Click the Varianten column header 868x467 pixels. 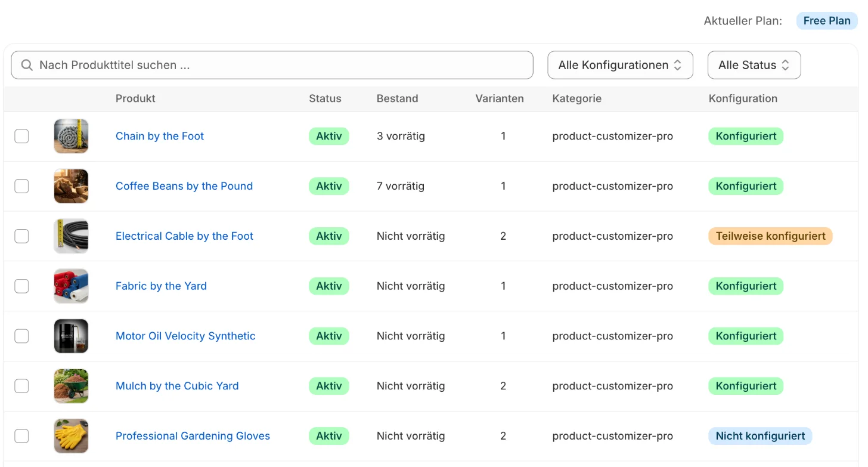tap(500, 99)
